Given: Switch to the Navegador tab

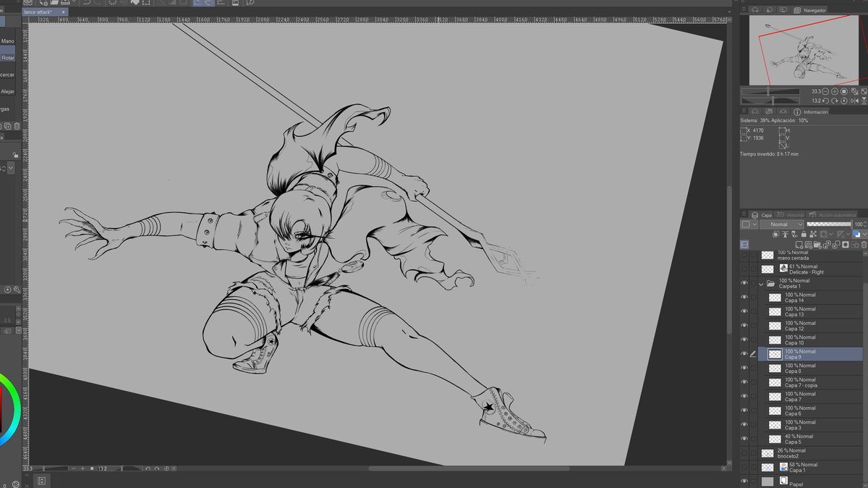Looking at the screenshot, I should point(810,10).
